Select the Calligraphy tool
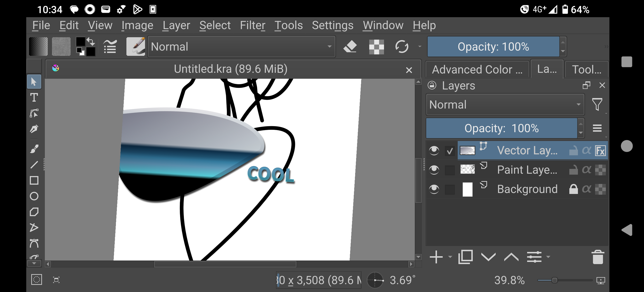 (x=34, y=129)
